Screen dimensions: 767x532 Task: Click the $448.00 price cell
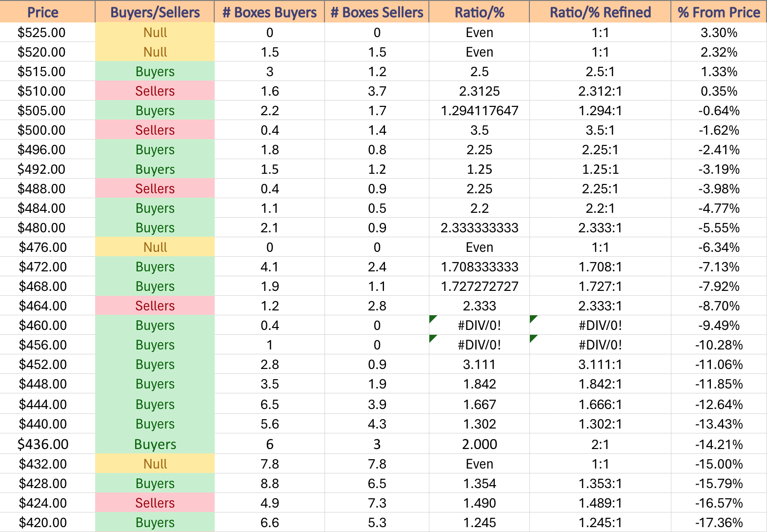(47, 384)
